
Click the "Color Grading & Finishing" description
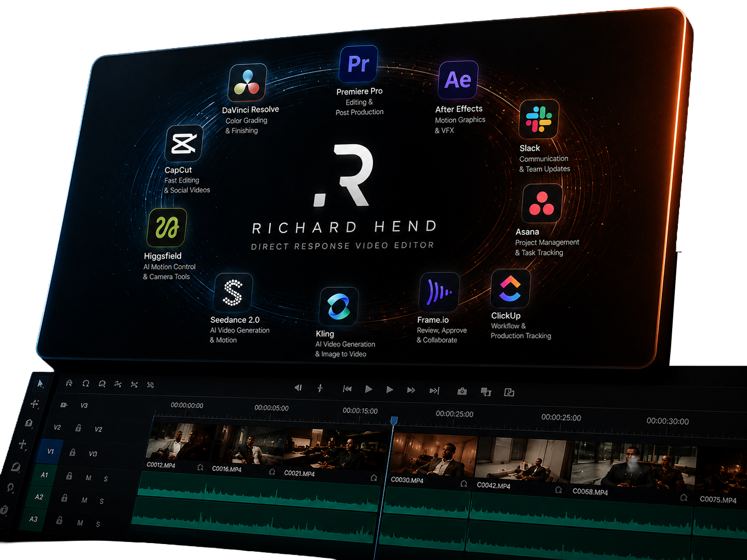click(x=246, y=125)
